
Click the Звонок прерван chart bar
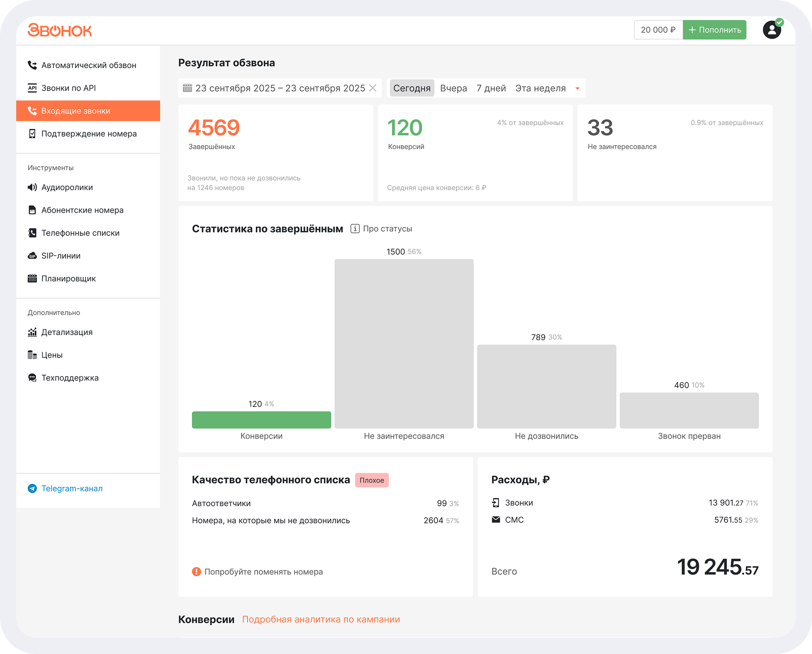[689, 410]
